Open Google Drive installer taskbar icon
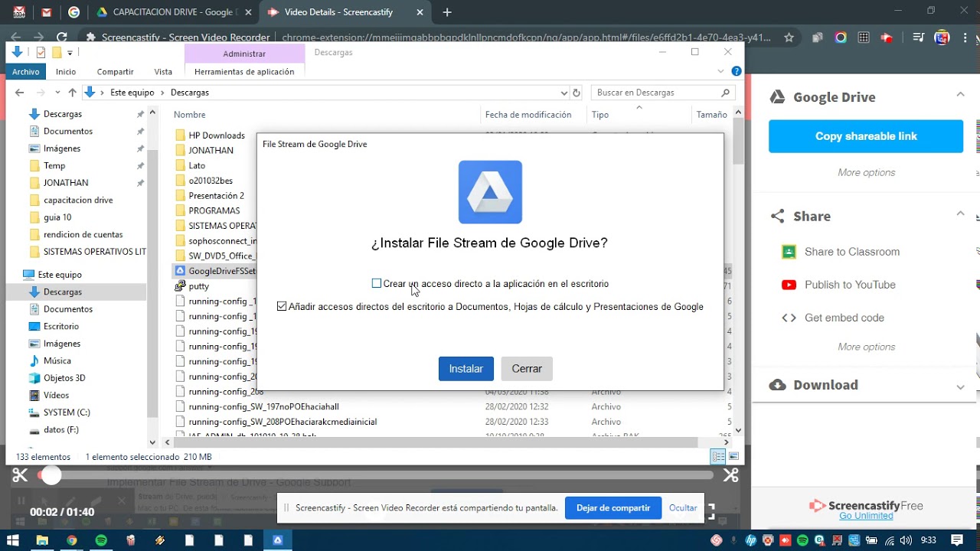Screen dimensions: 980x551 278,540
